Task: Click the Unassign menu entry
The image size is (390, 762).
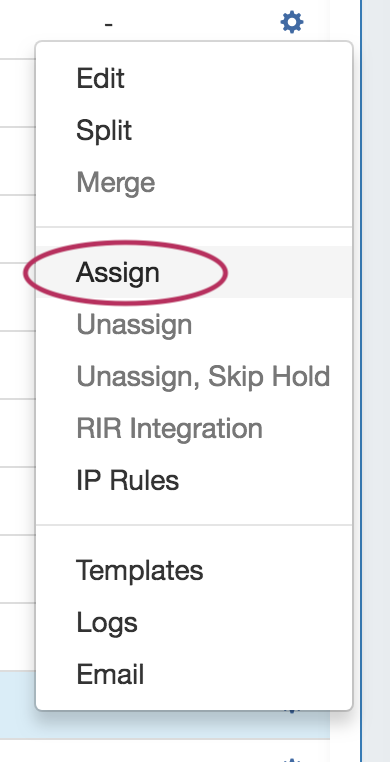Action: (x=134, y=325)
